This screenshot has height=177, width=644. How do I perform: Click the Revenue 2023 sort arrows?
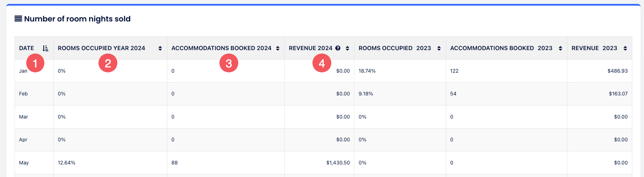click(x=625, y=48)
